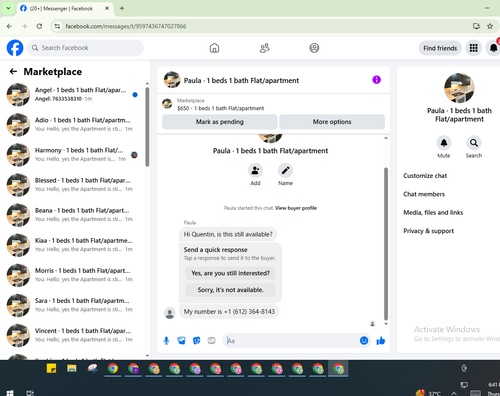Open the emoji picker smiley icon
This screenshot has width=500, height=396.
pyautogui.click(x=364, y=340)
